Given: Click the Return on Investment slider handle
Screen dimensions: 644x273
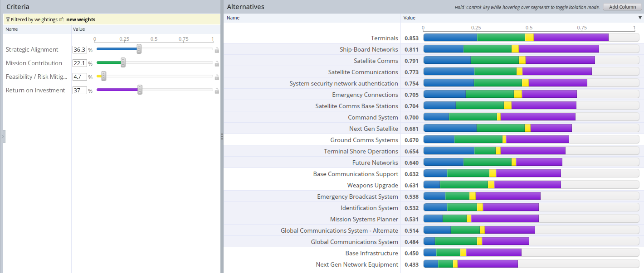Looking at the screenshot, I should pos(140,90).
